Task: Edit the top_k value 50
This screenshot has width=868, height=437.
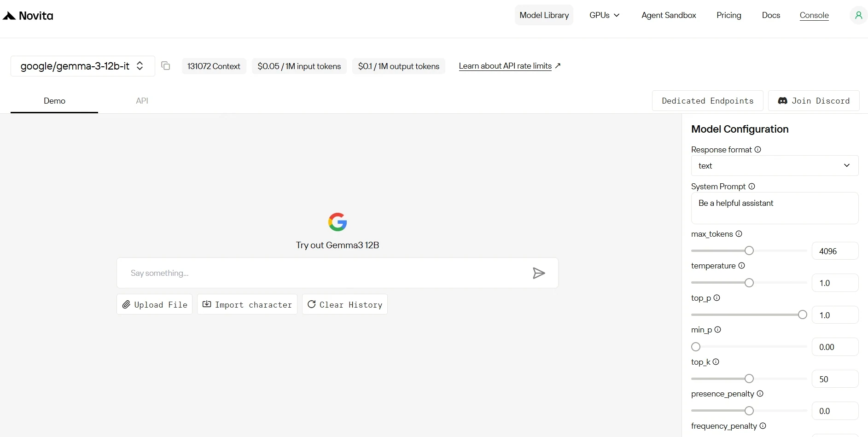Action: pos(835,379)
